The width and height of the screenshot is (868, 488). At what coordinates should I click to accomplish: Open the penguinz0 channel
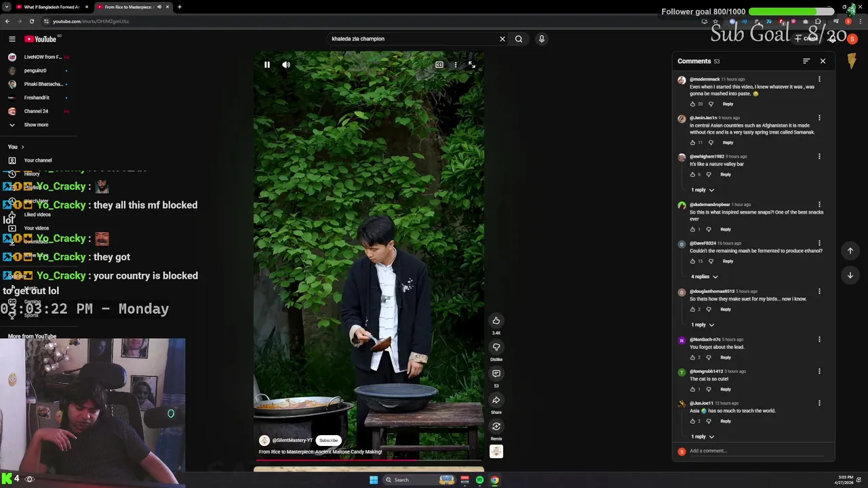[x=35, y=70]
